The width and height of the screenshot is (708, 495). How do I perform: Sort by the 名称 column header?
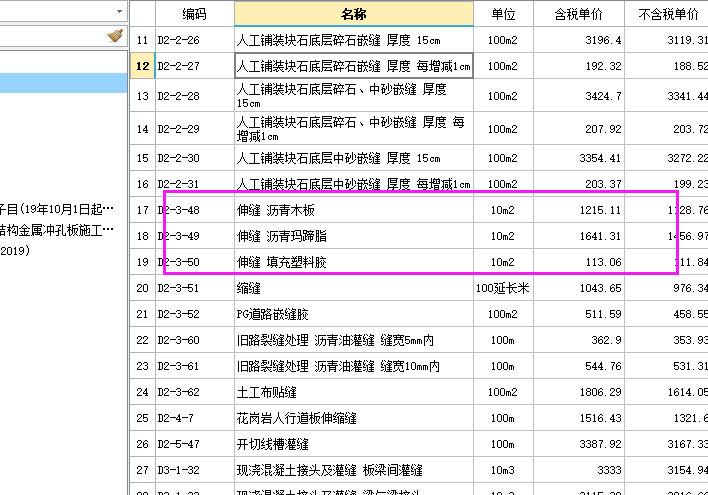(354, 14)
